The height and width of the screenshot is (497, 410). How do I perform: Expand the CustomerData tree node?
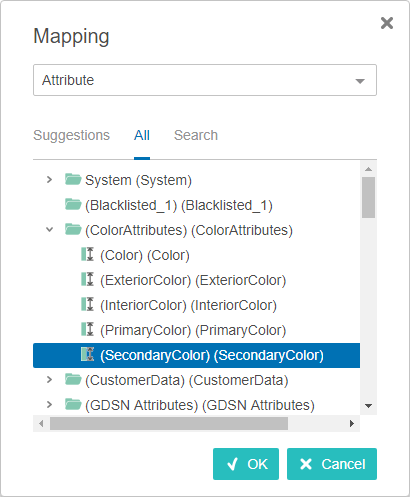tap(49, 380)
